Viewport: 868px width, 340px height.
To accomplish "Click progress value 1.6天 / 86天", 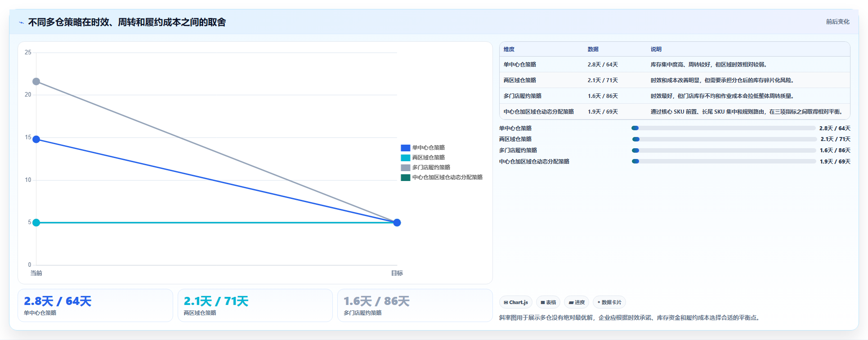I will point(835,150).
